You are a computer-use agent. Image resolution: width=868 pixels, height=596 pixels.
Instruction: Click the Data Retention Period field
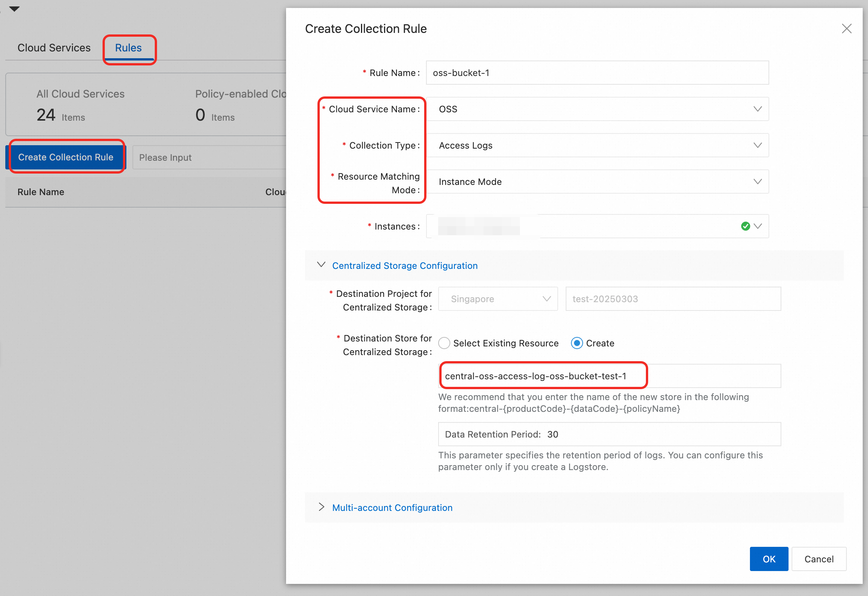609,434
